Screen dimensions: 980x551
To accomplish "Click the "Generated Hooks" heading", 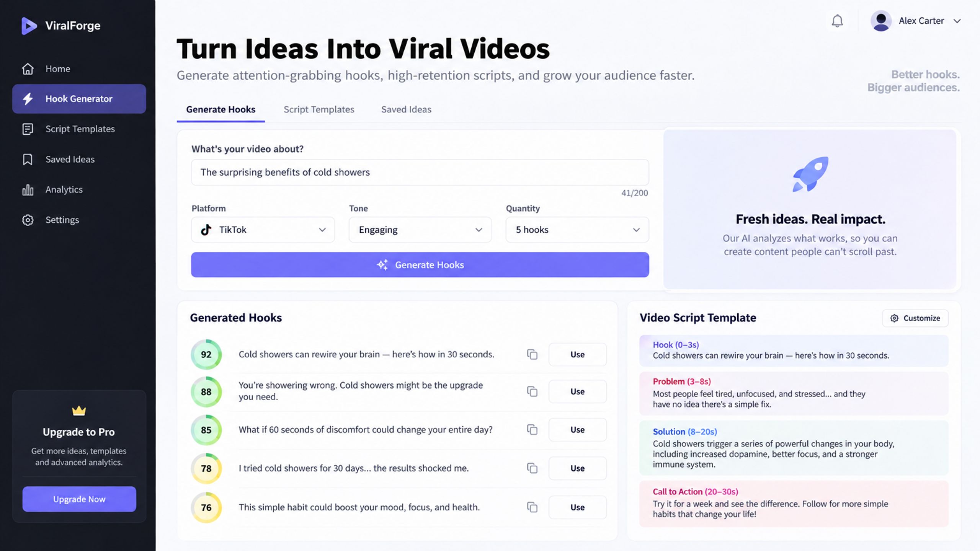I will [236, 318].
